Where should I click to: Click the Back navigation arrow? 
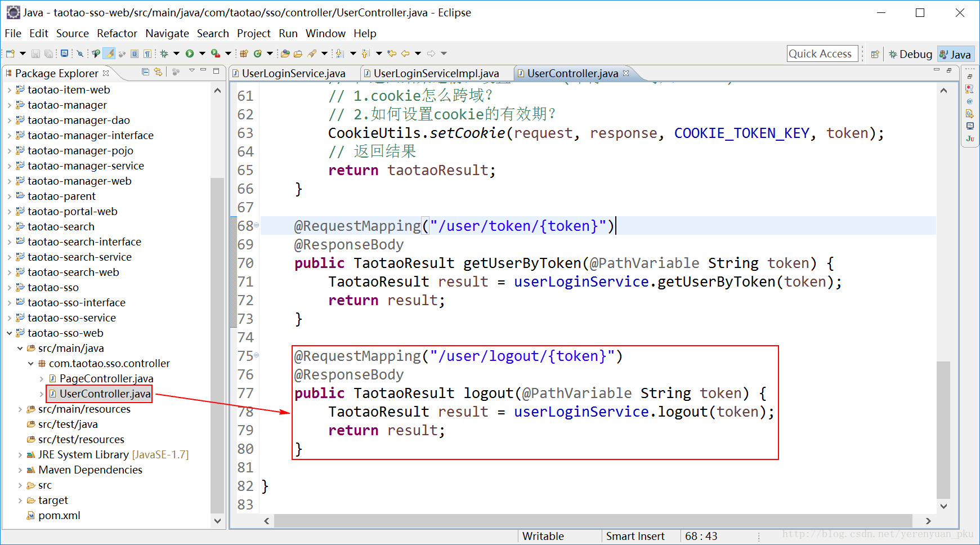405,53
